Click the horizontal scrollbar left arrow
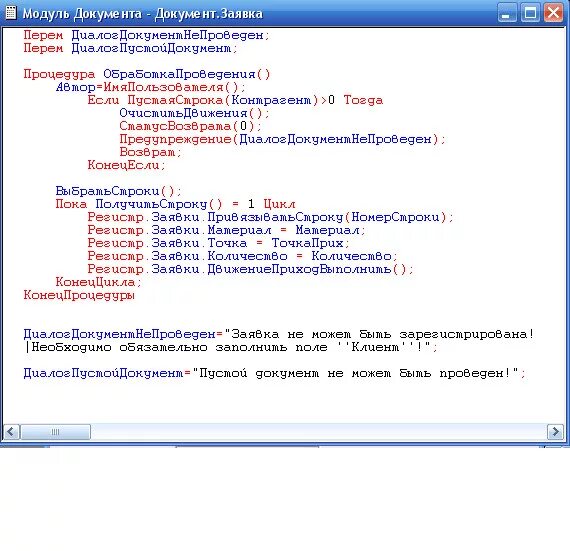The image size is (570, 551). click(x=11, y=431)
